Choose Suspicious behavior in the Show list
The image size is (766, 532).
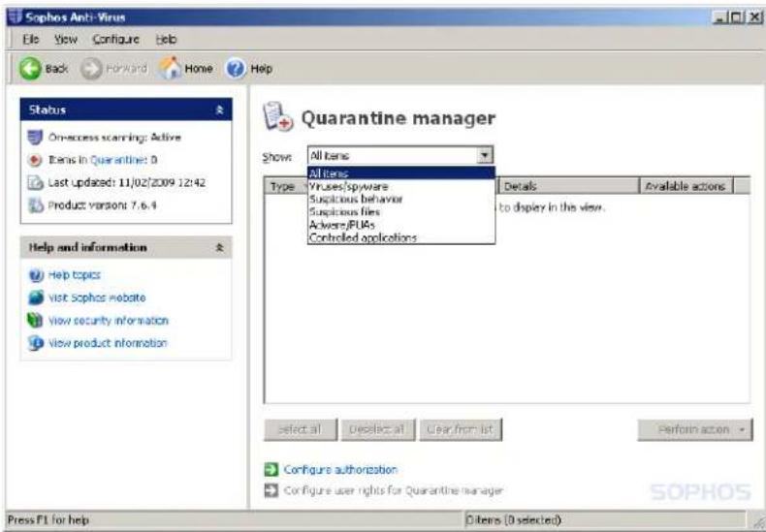[401, 199]
